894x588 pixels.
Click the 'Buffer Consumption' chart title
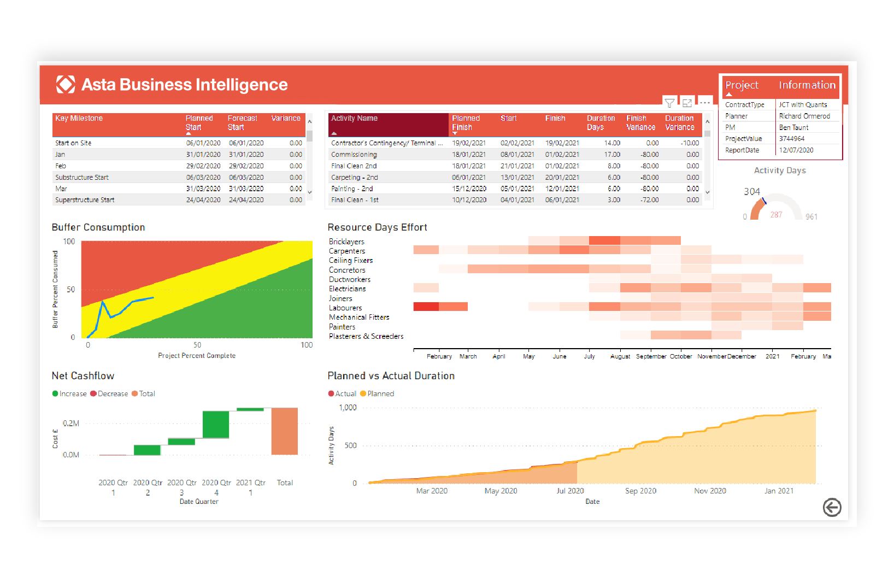tap(98, 227)
